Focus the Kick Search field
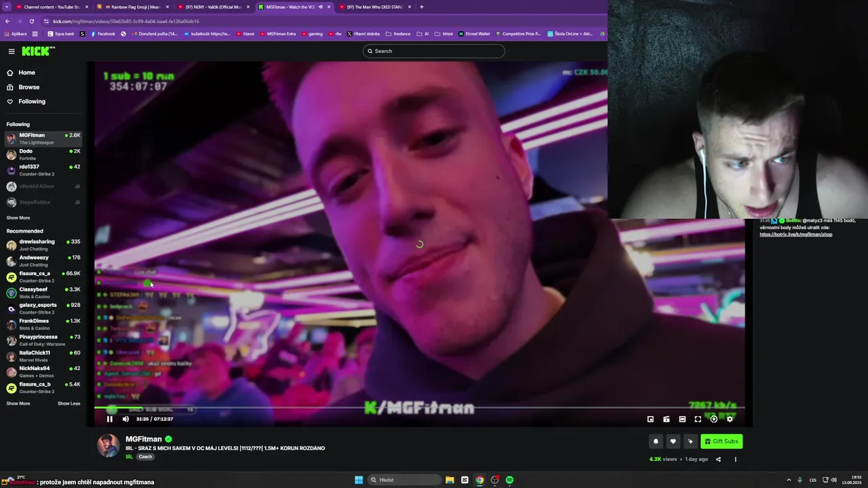 (434, 51)
